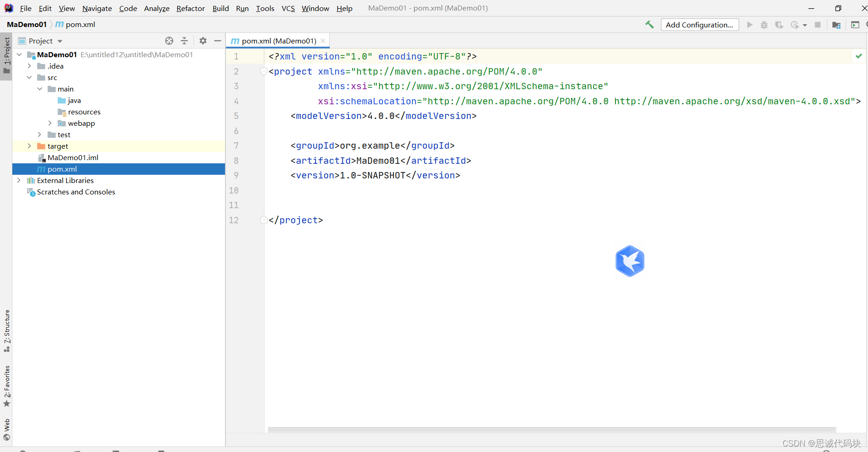
Task: Toggle the 2: Favorites tool window
Action: (x=6, y=386)
